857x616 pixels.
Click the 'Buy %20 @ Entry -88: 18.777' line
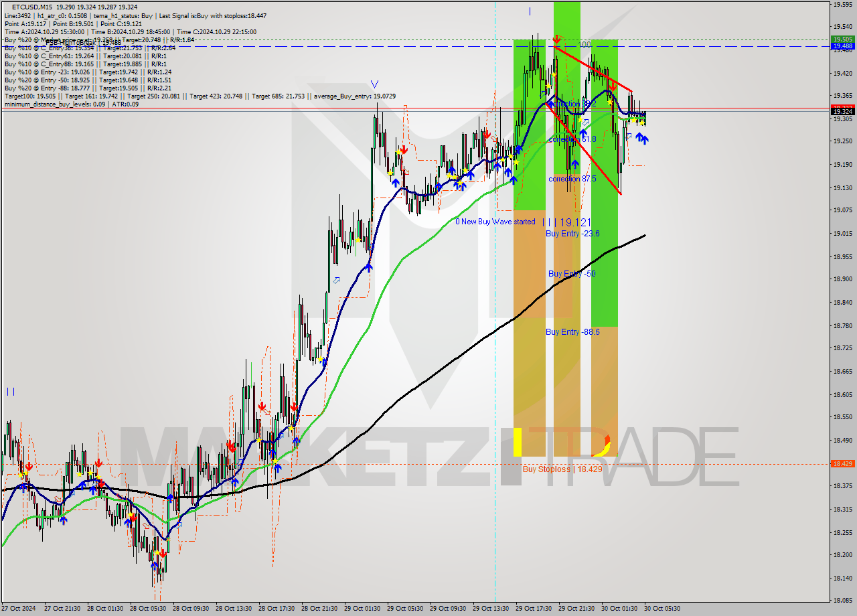tap(87, 88)
